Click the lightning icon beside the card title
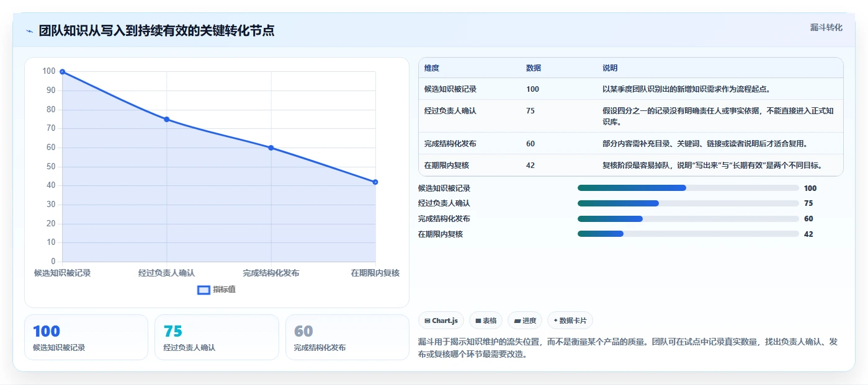Viewport: 868px width, 385px height. (30, 31)
